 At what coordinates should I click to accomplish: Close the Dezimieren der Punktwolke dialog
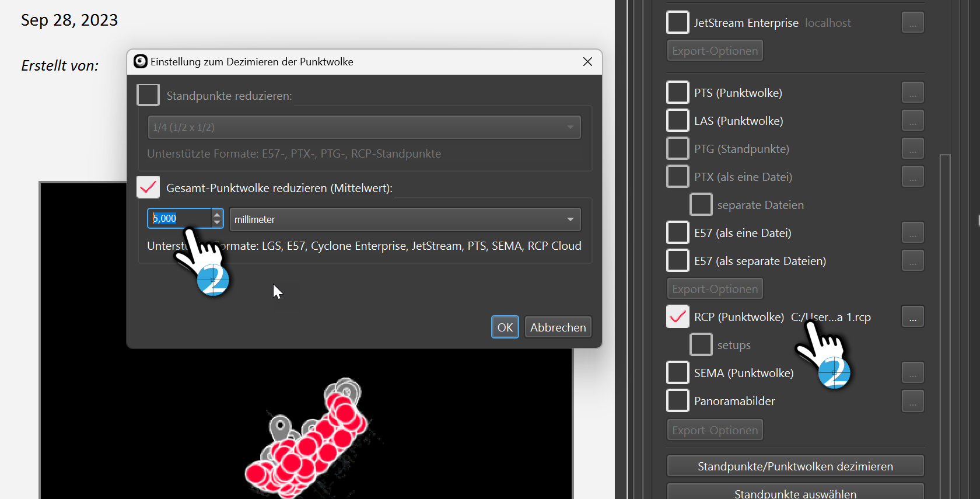(x=587, y=62)
